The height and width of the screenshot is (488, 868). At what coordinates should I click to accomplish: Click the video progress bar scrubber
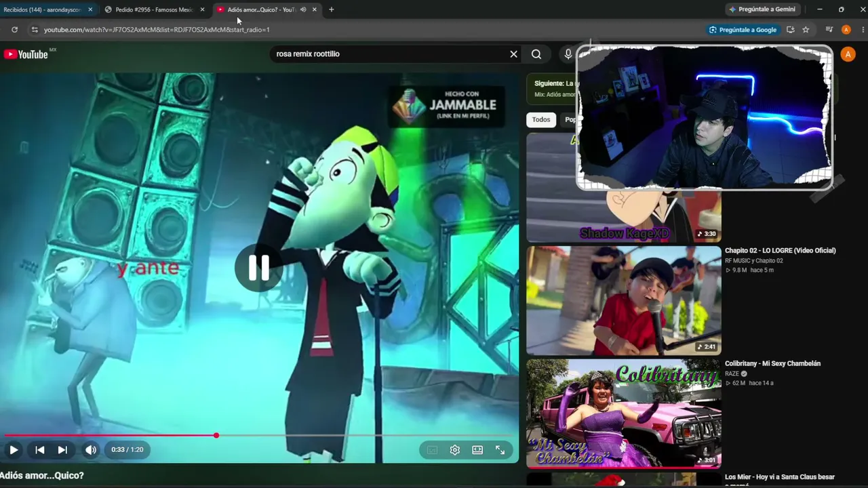[216, 435]
